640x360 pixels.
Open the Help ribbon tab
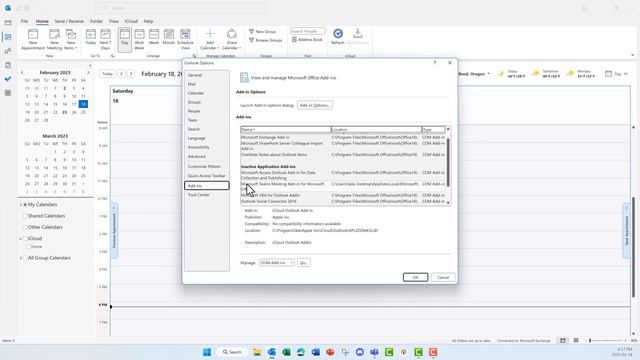(149, 21)
